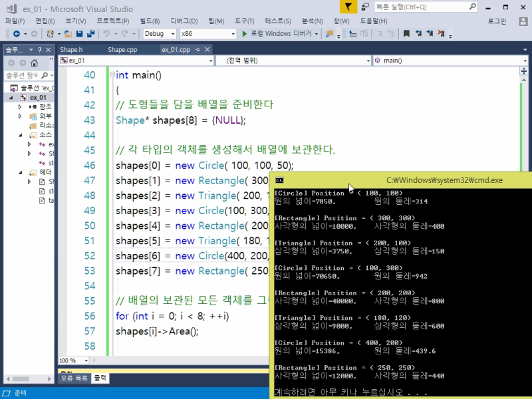The image size is (532, 399).
Task: Click the cmd.exe window system icon
Action: click(x=279, y=180)
